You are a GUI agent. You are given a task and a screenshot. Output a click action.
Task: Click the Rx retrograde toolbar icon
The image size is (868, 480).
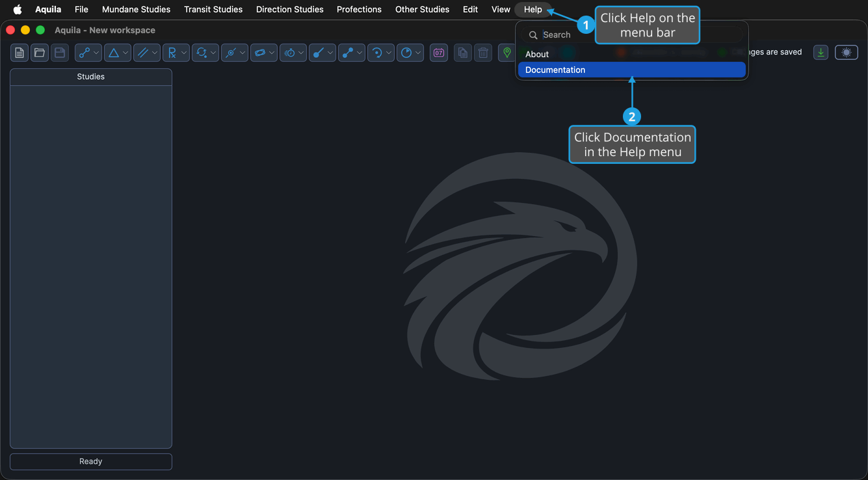(x=172, y=53)
